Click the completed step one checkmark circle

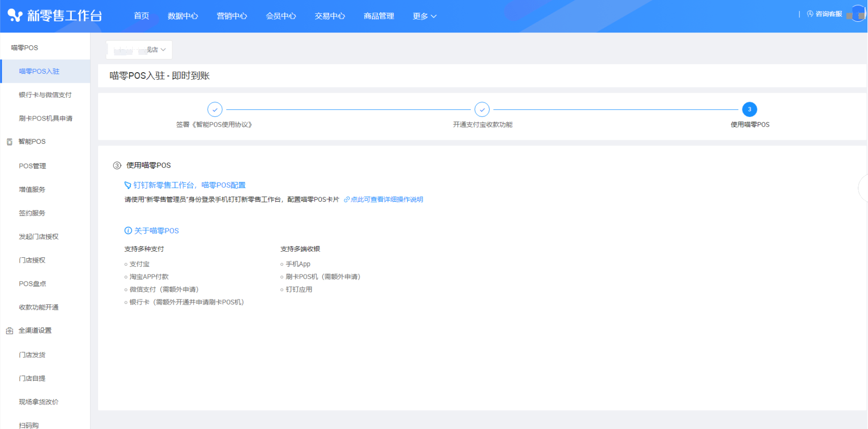click(215, 109)
